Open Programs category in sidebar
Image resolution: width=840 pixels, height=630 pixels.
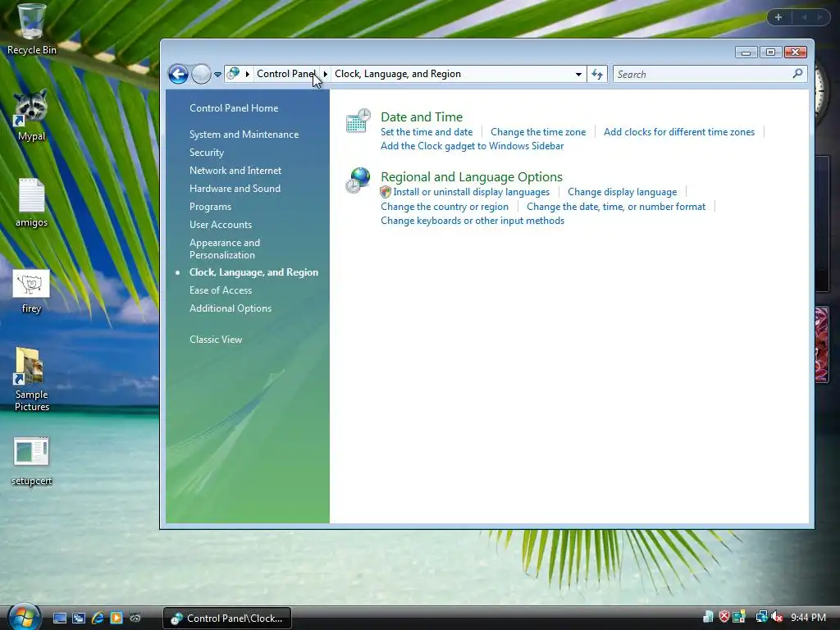point(210,207)
